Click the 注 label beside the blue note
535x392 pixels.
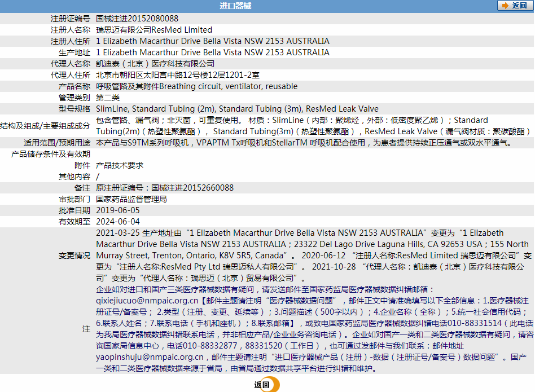tap(86, 329)
